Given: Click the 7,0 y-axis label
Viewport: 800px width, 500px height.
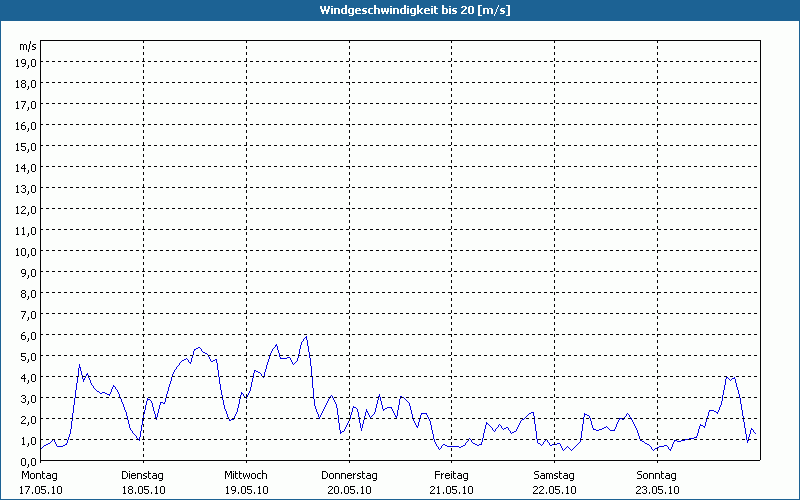Looking at the screenshot, I should (x=29, y=315).
